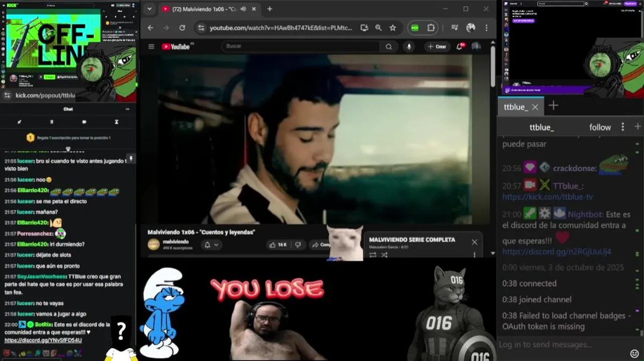Image resolution: width=644 pixels, height=361 pixels.
Task: Focus the YouTube Buscar search field
Action: pyautogui.click(x=300, y=46)
